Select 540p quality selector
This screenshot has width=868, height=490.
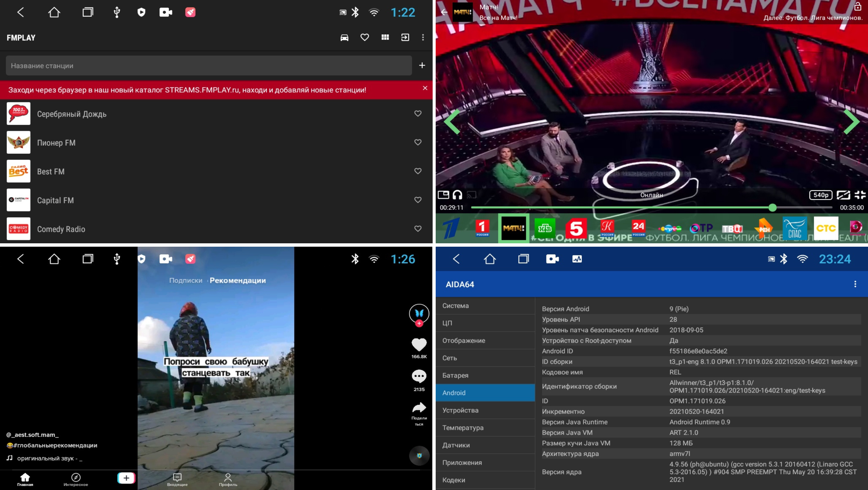click(x=820, y=195)
